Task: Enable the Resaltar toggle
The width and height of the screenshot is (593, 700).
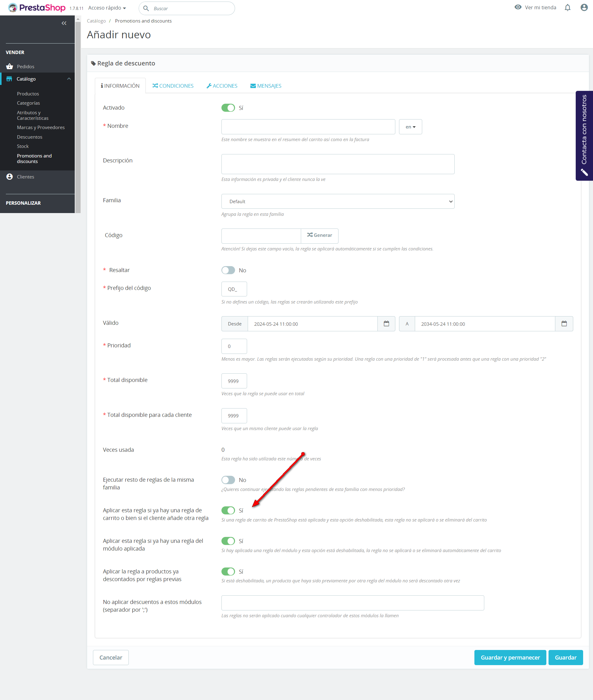Action: click(228, 270)
